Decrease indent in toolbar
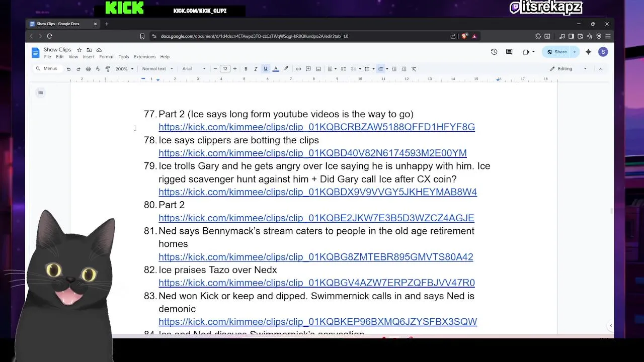This screenshot has width=644, height=362. pyautogui.click(x=394, y=69)
